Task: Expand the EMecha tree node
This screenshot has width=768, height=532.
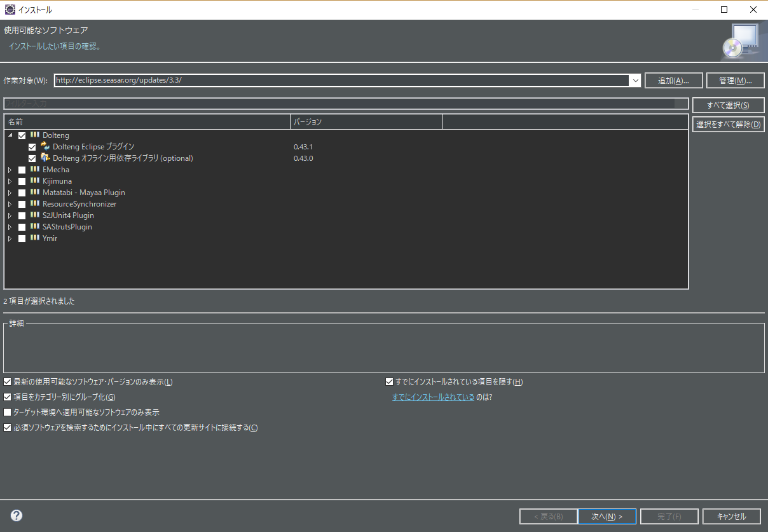Action: (10, 170)
